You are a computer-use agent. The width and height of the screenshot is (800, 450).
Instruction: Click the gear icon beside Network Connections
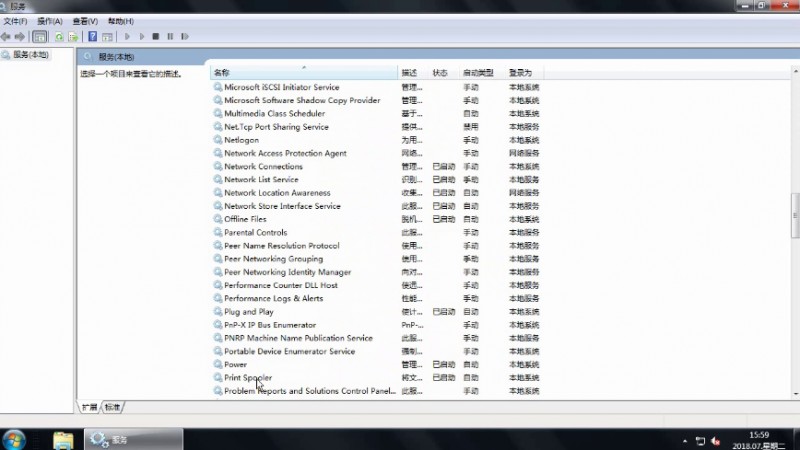point(218,166)
